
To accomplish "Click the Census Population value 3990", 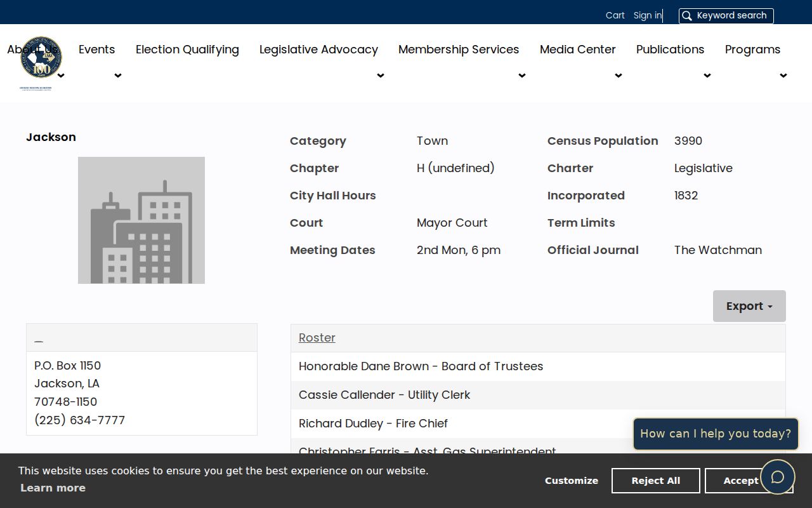I will [688, 141].
